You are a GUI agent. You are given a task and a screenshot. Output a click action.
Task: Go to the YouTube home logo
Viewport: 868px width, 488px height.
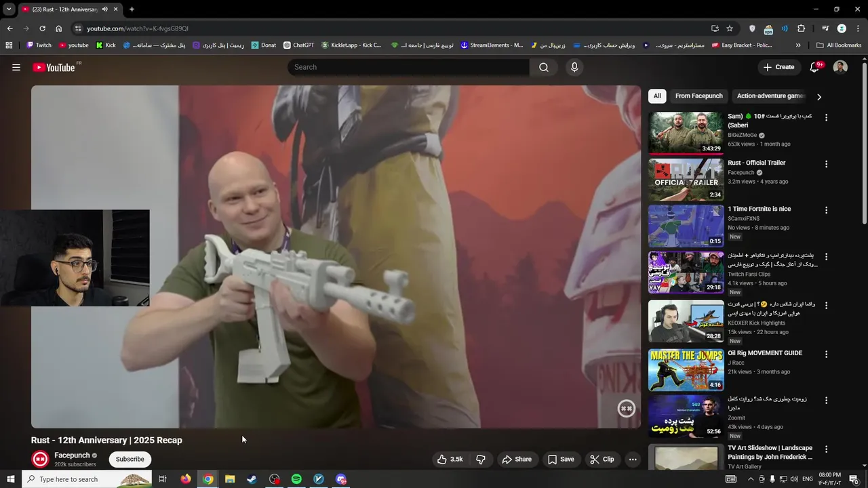54,67
